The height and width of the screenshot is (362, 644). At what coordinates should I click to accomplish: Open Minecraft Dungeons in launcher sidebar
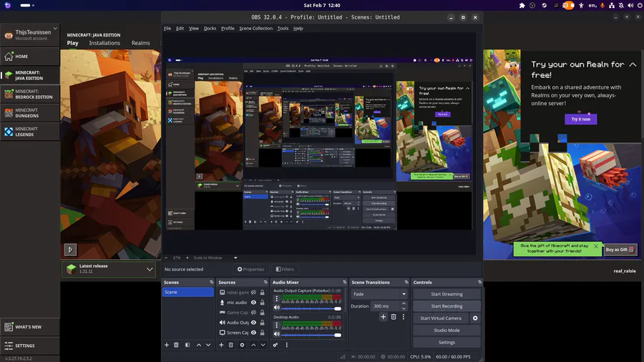[30, 113]
